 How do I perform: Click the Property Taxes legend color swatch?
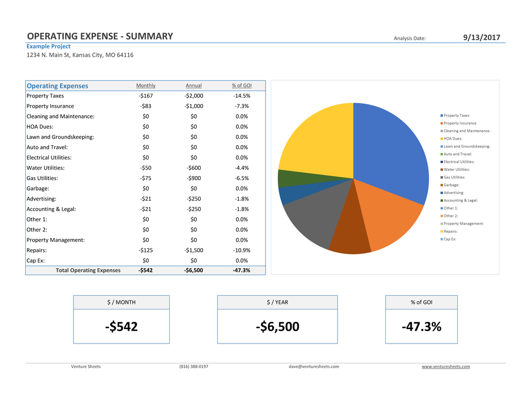[x=441, y=116]
